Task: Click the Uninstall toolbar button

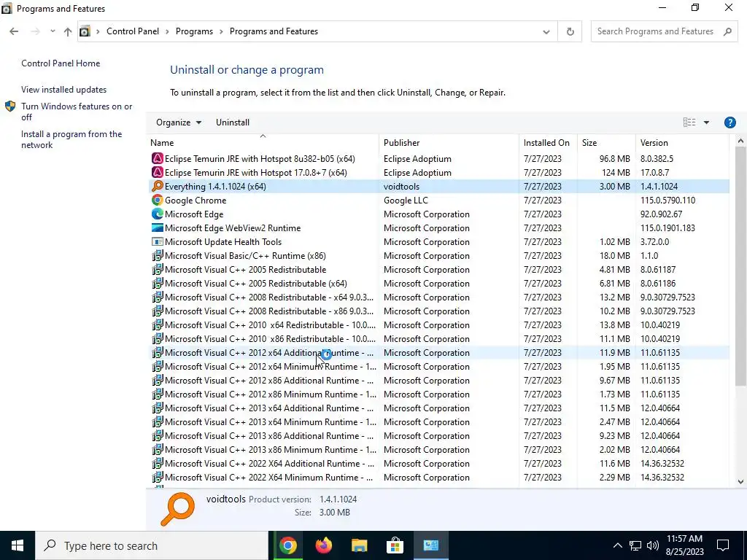Action: coord(233,122)
